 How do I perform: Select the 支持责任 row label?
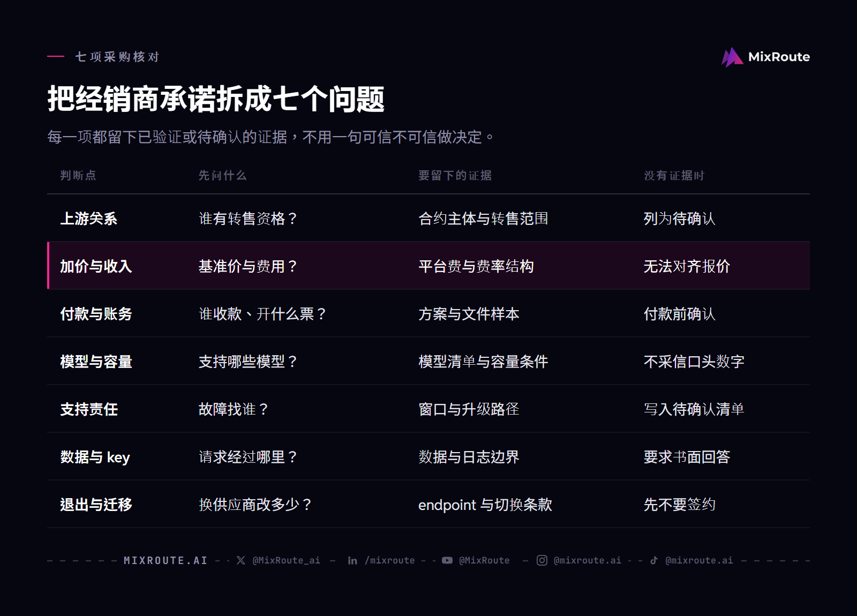coord(89,409)
